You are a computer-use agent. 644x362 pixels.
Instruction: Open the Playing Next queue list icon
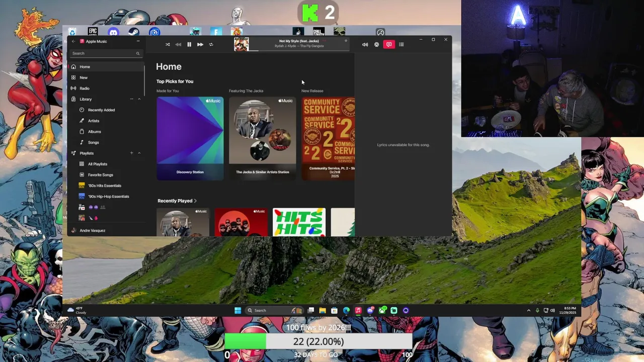coord(401,44)
